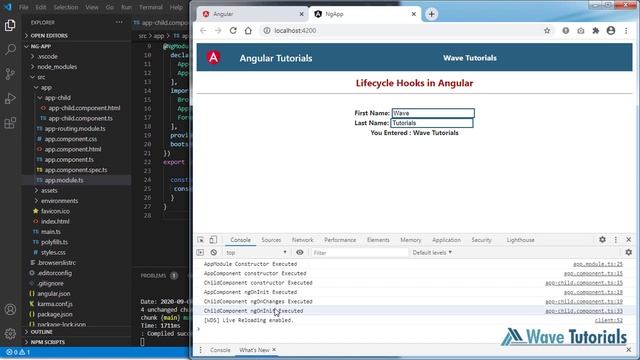Image resolution: width=640 pixels, height=360 pixels.
Task: Open the app.module.ts:25 source link
Action: 598,264
